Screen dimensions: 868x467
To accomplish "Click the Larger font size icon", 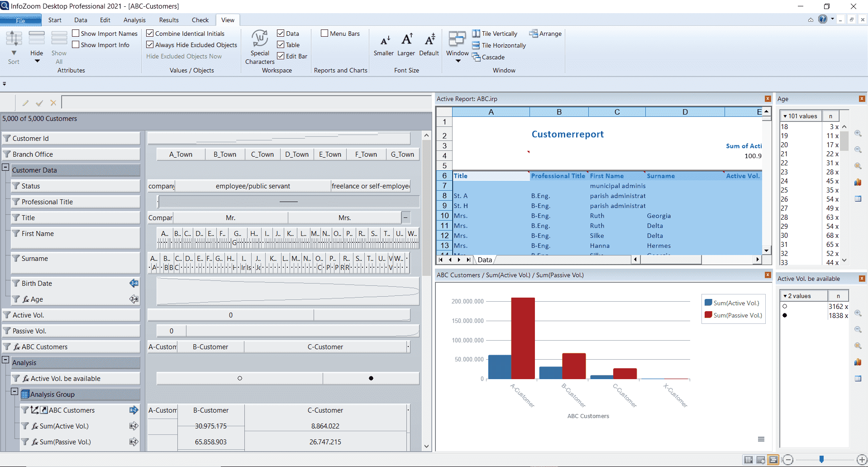I will [x=406, y=39].
